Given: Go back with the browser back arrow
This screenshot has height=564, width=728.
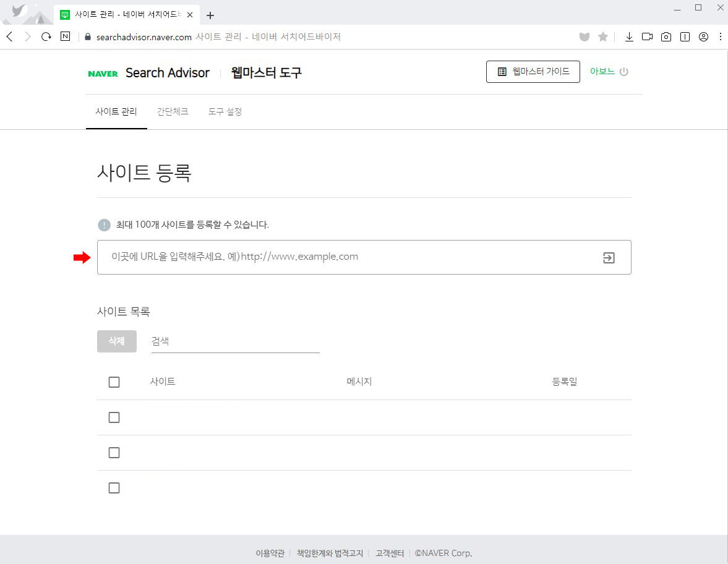Looking at the screenshot, I should click(9, 36).
